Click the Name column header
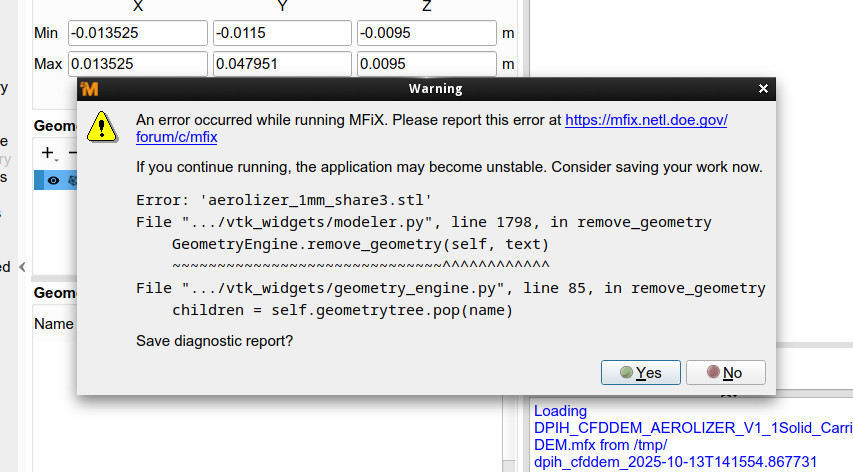The image size is (853, 472). [54, 324]
